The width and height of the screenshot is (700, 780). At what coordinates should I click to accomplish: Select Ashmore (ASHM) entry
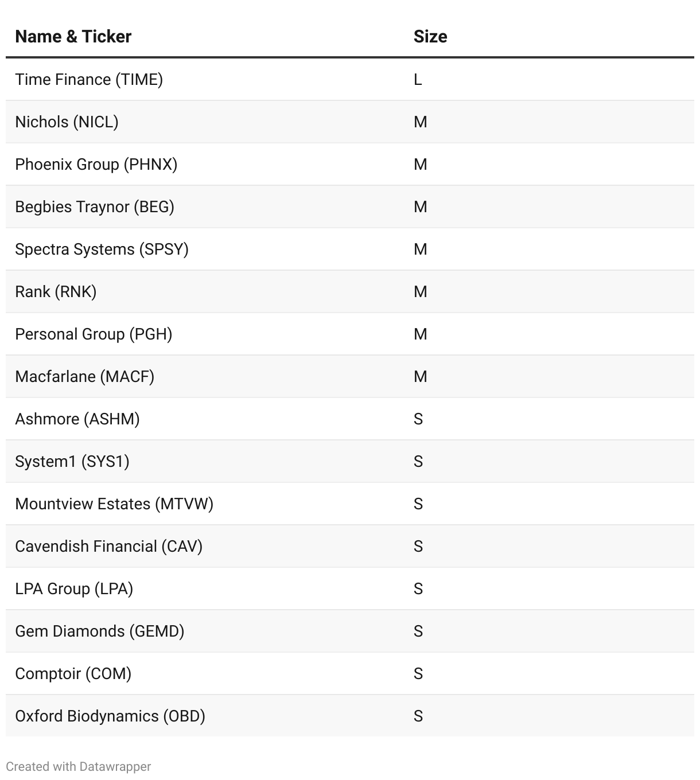click(77, 419)
